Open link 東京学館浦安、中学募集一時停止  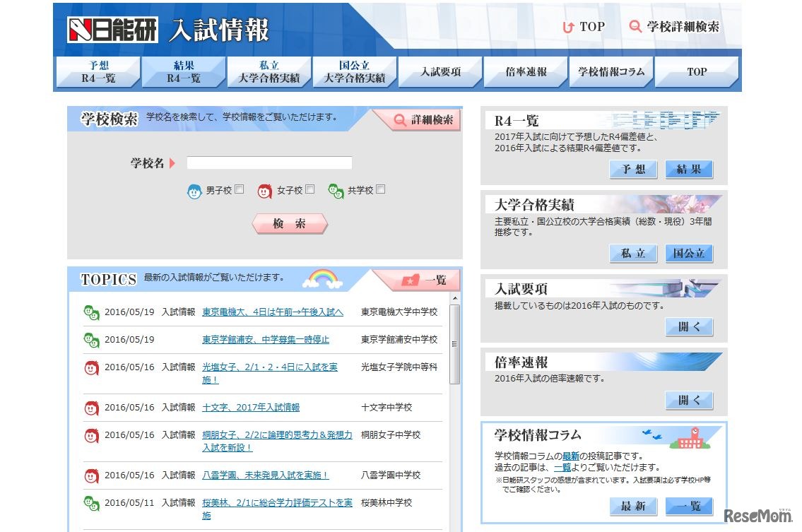[266, 340]
